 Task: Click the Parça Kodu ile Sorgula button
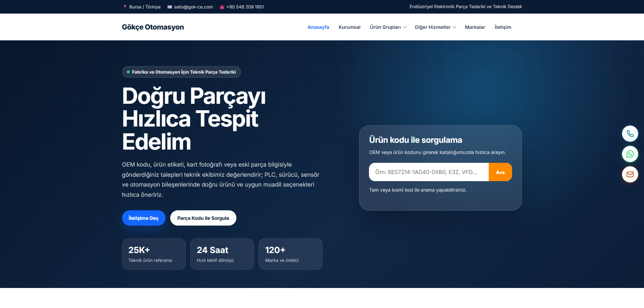pos(203,218)
